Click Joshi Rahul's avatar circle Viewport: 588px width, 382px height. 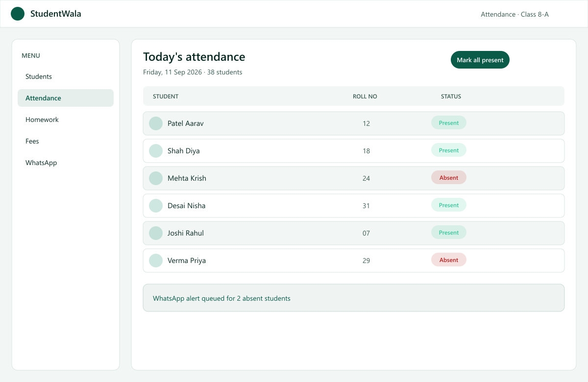tap(156, 233)
